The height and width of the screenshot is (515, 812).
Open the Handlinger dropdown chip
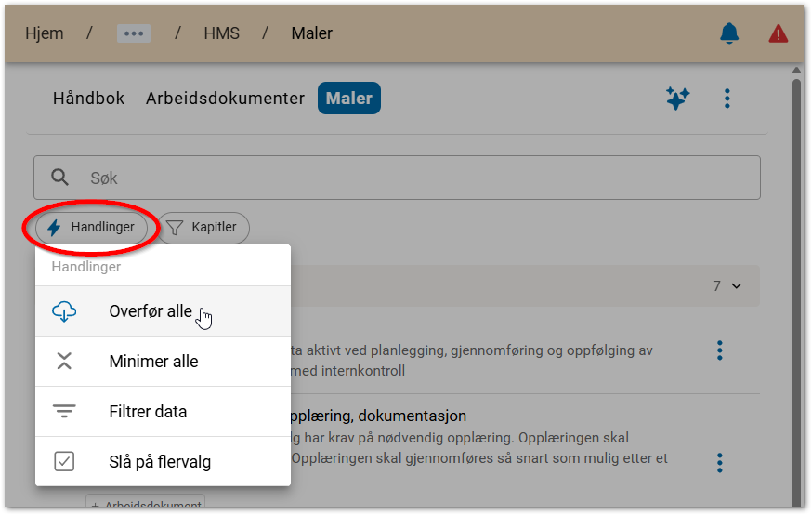click(x=92, y=227)
